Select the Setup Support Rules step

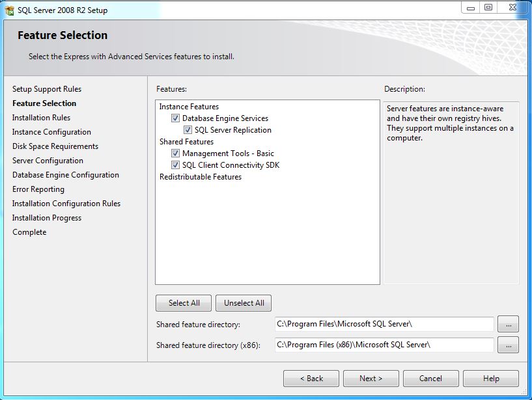[x=47, y=88]
